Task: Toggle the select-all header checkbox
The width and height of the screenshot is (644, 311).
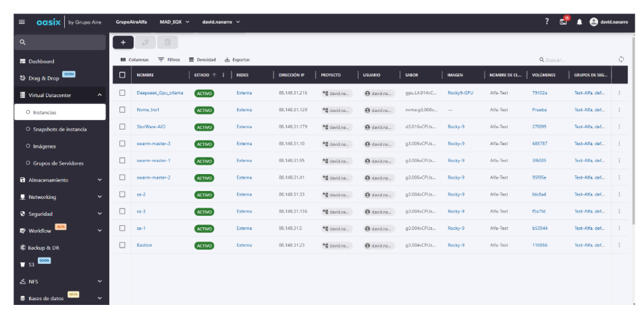Action: click(x=122, y=75)
